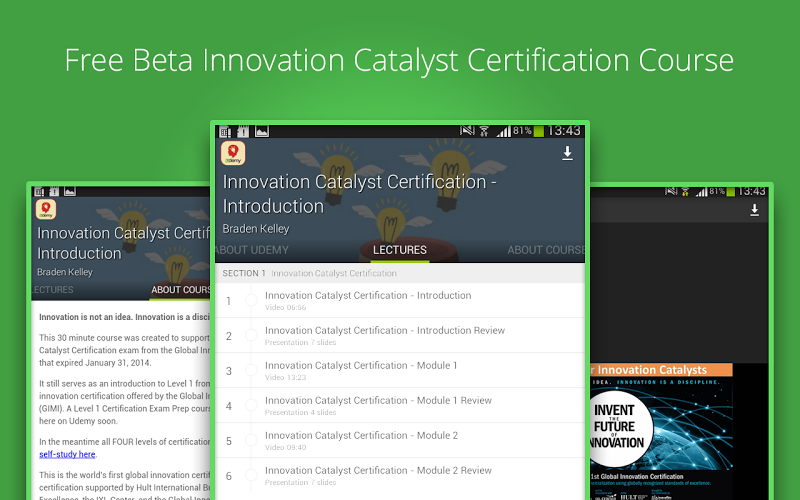Tap the muted sound icon in center phone
The height and width of the screenshot is (500, 800).
click(x=467, y=131)
